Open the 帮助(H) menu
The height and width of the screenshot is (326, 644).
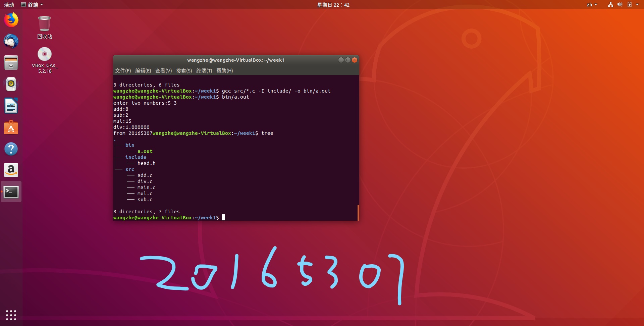click(x=224, y=71)
